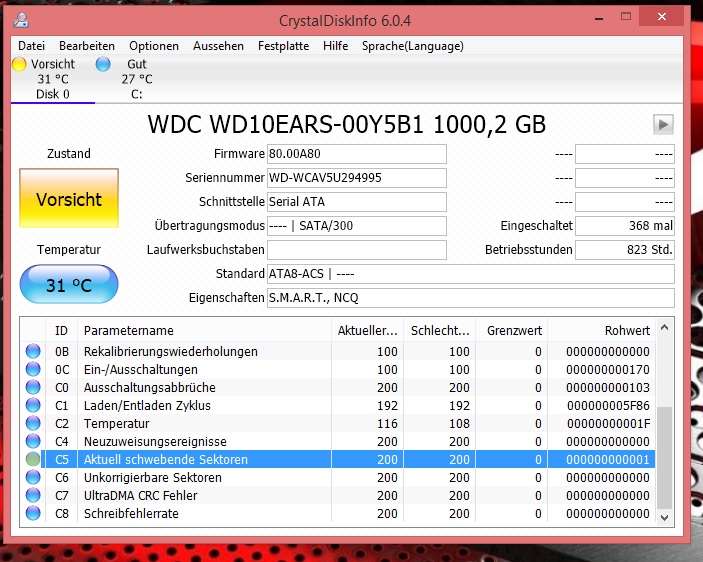Click the Übertragungsmodus field SATA/300

point(357,226)
